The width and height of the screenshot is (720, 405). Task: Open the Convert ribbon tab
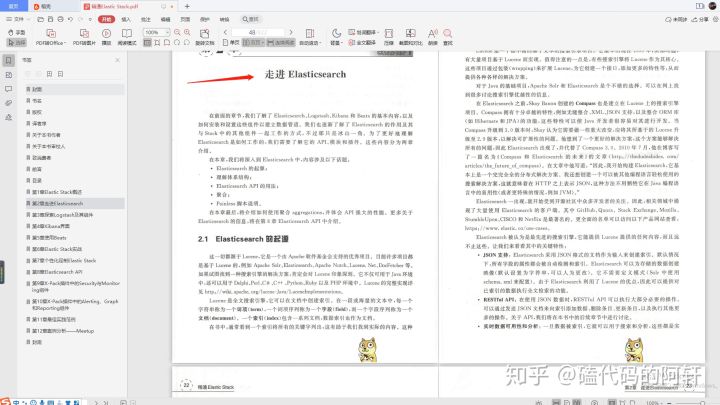(x=224, y=19)
